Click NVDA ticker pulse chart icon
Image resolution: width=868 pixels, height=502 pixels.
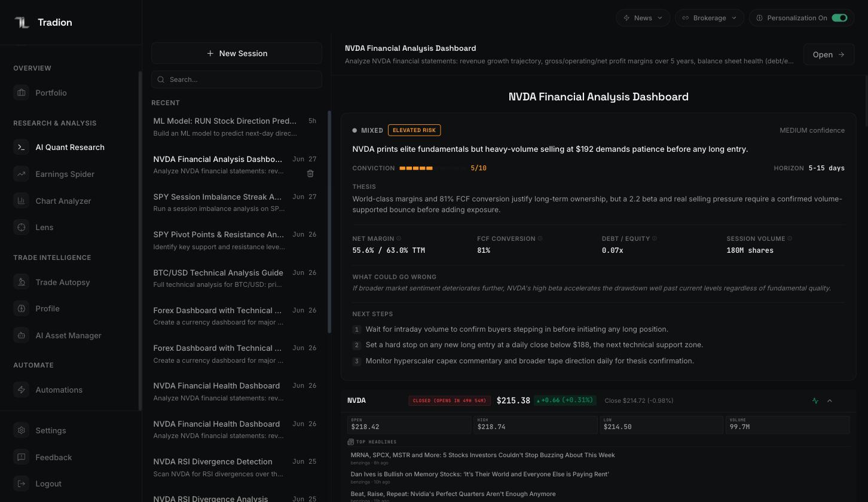click(815, 400)
